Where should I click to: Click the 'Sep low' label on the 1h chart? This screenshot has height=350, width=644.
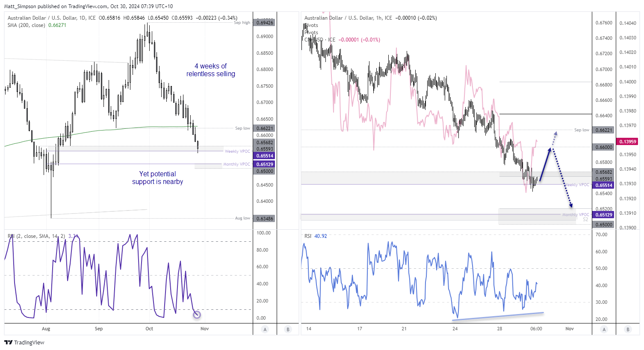[x=582, y=130]
